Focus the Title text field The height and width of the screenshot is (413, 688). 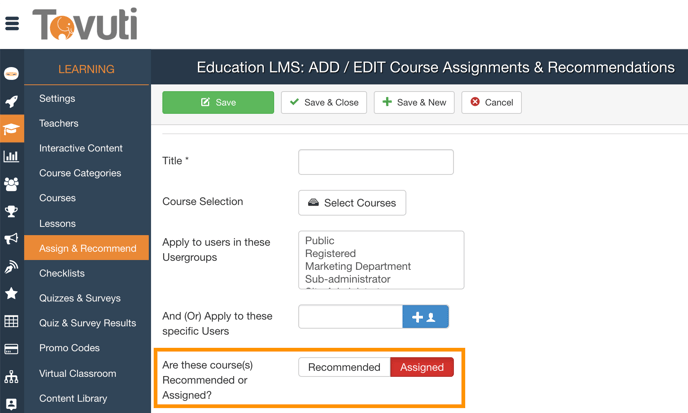pos(376,162)
